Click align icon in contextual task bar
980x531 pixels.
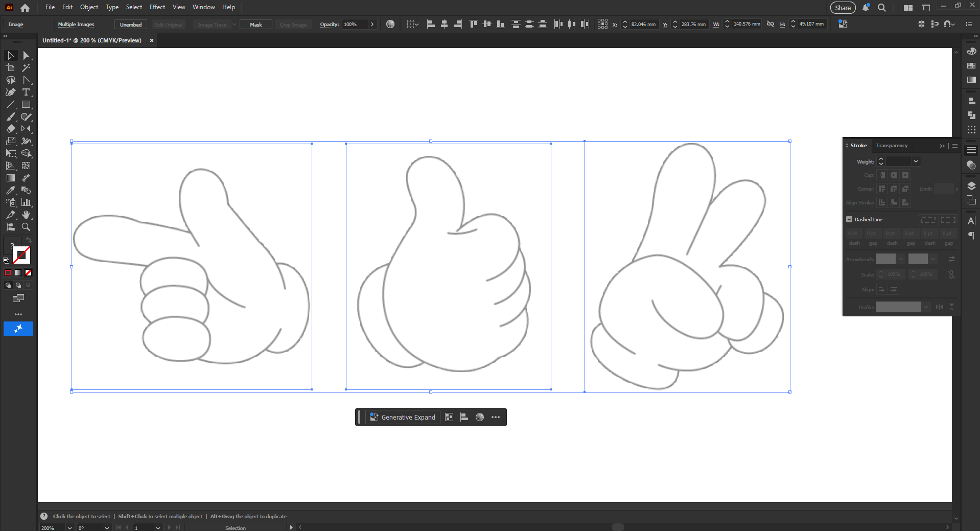click(464, 417)
